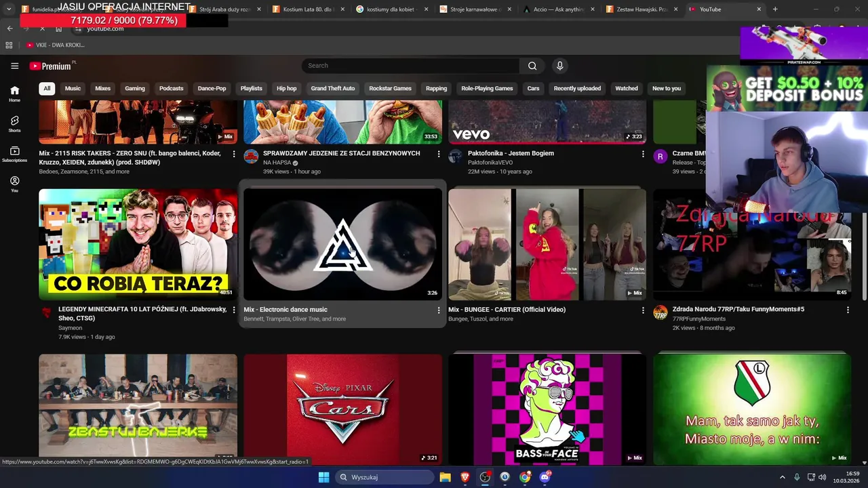Click the search magnifier button
Viewport: 868px width, 488px height.
[x=532, y=66]
